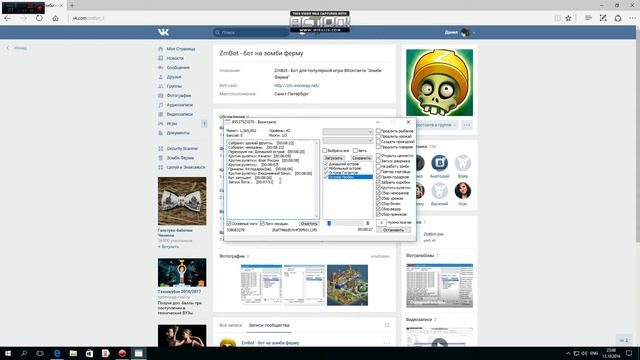Viewport: 640px width, 360px height.
Task: Toggle 'Выбрать все' checkbox in bot window
Action: click(325, 151)
